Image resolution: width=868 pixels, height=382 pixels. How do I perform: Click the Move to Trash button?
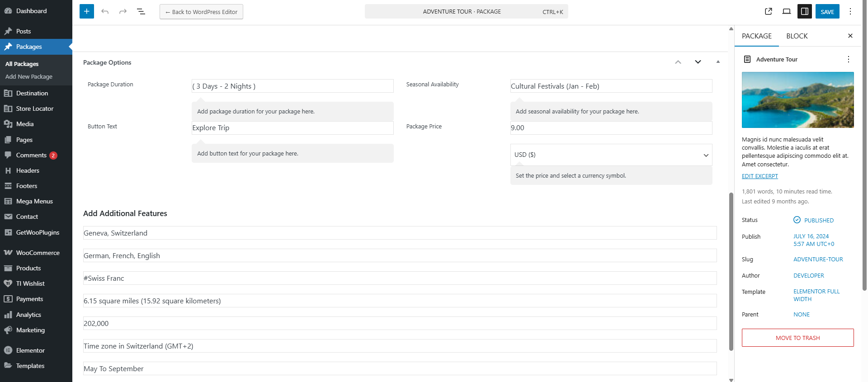[x=797, y=338]
